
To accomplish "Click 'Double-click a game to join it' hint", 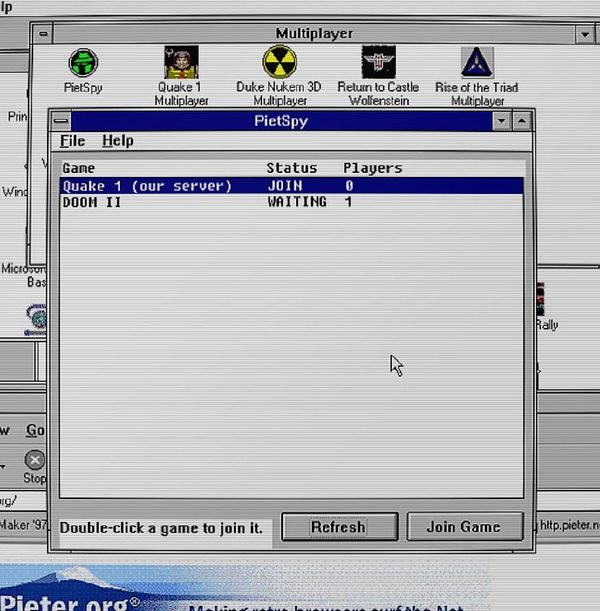I will pos(161,528).
